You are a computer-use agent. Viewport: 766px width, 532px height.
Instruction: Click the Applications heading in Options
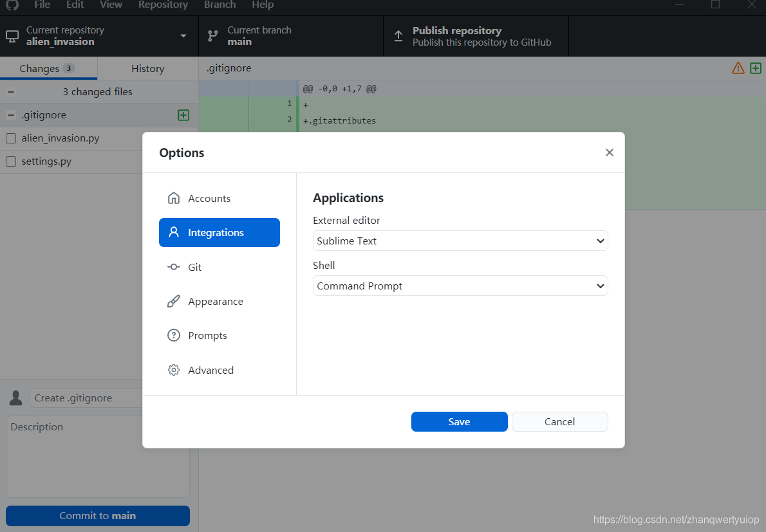348,197
